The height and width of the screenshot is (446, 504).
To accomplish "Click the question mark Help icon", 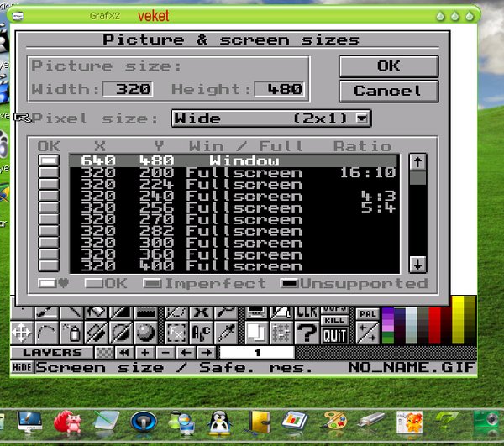I will tap(307, 332).
